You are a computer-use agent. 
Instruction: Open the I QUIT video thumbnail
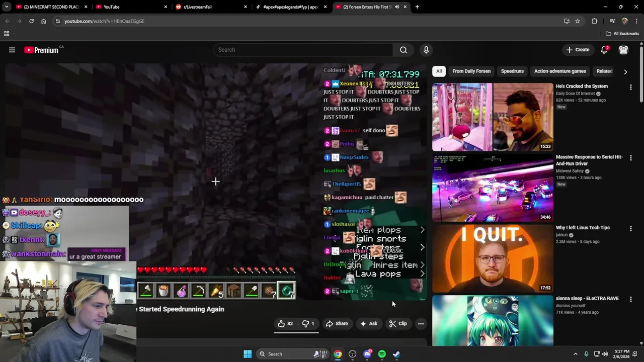[x=493, y=259]
